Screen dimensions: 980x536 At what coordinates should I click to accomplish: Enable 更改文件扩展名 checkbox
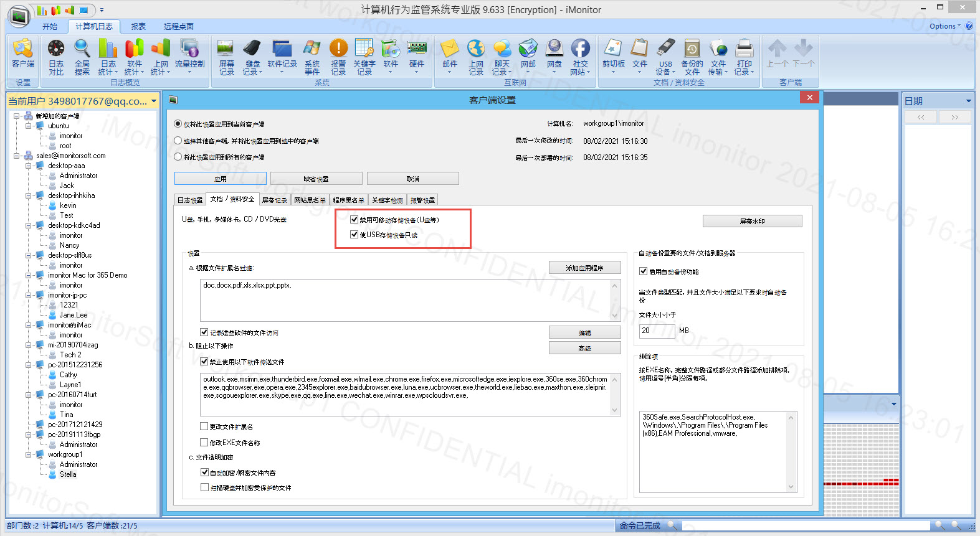tap(204, 426)
